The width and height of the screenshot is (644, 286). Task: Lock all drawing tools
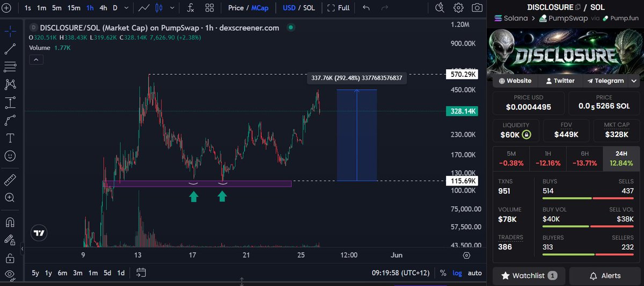coord(10,258)
